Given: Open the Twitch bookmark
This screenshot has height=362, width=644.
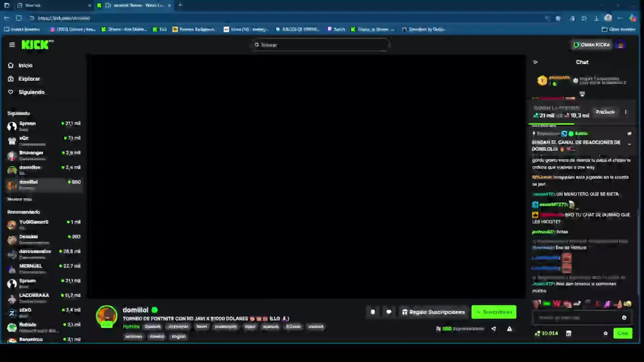Looking at the screenshot, I should pos(336,29).
